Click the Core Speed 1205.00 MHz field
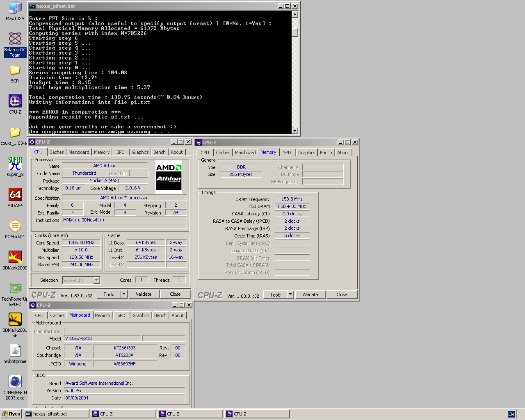Screen dimensions: 525x420 click(x=81, y=242)
